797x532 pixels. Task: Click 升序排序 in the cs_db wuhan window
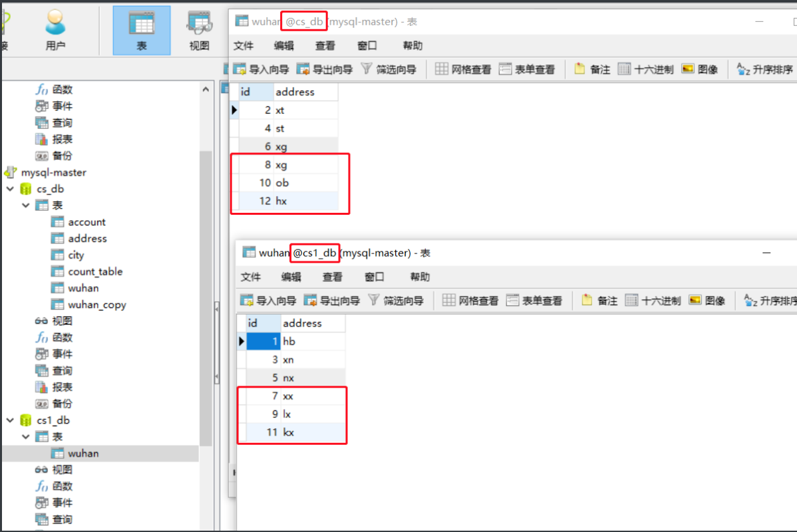click(x=765, y=69)
